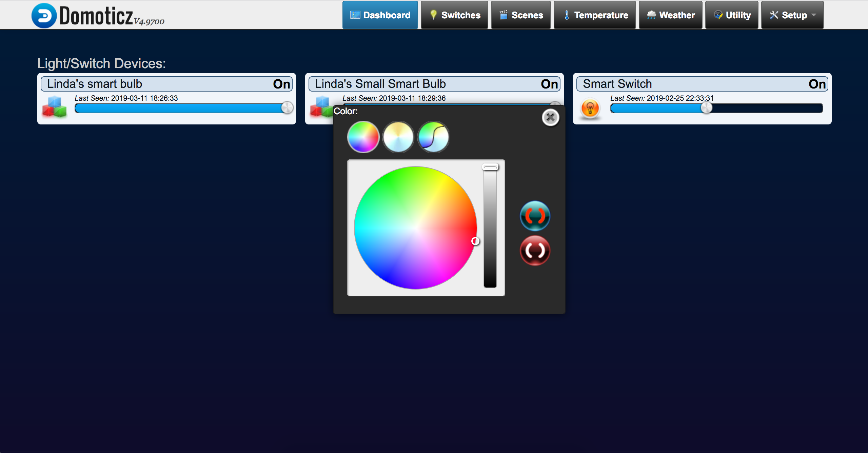Open the Switches tab
This screenshot has height=453, width=868.
[454, 15]
